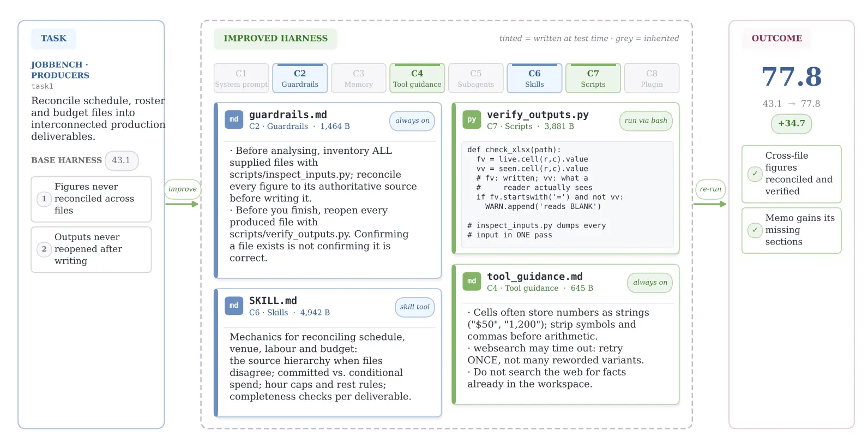The image size is (868, 442).
Task: Click the md icon beside tool_guidance.md
Action: 472,281
